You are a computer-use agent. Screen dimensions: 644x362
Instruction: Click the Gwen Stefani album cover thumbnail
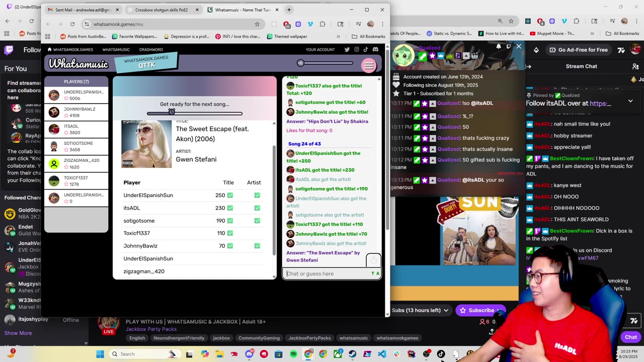click(x=146, y=144)
